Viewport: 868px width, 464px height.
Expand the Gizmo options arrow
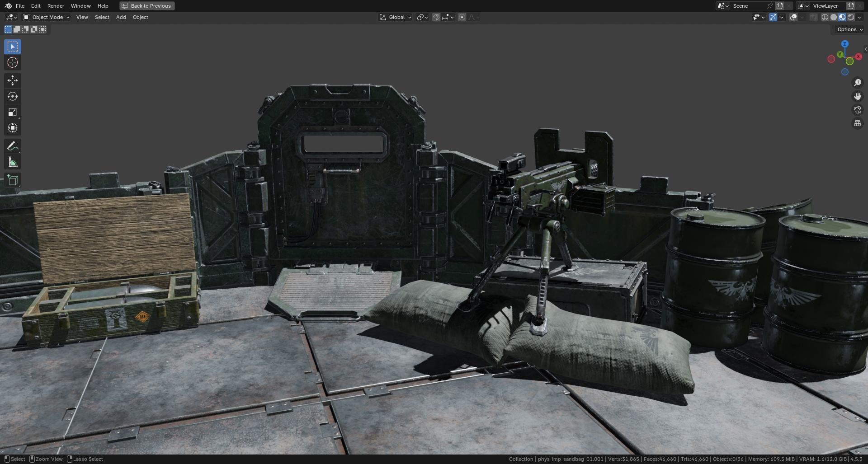pyautogui.click(x=782, y=17)
